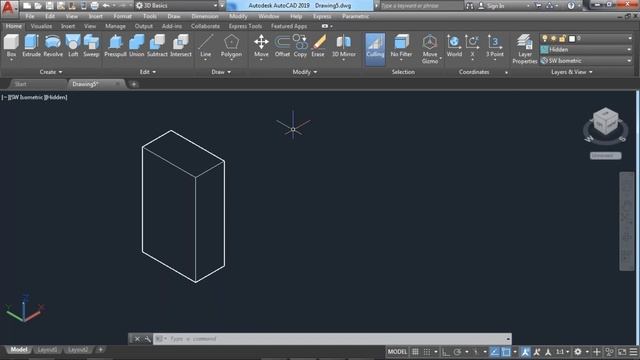Screen dimensions: 640x360
Task: Start the Line drawing tool
Action: pos(206,46)
